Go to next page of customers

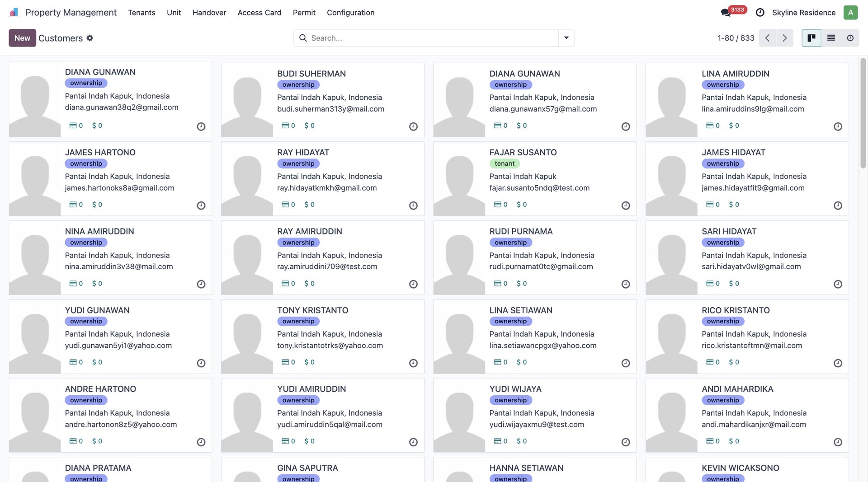click(785, 38)
